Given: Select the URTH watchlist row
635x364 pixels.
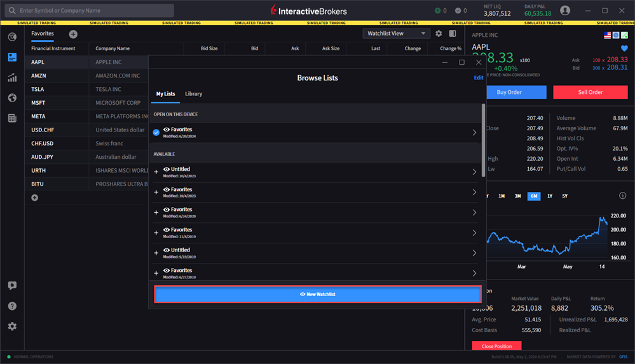Looking at the screenshot, I should (x=86, y=170).
